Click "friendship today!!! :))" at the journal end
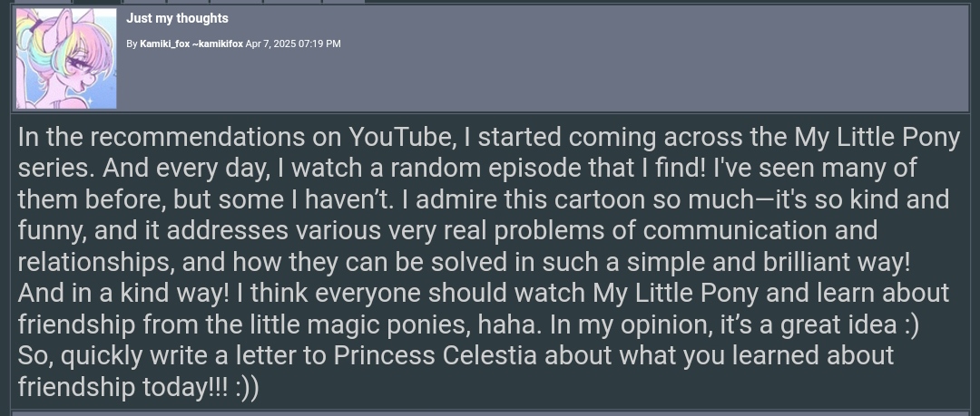The image size is (980, 416). pyautogui.click(x=138, y=387)
